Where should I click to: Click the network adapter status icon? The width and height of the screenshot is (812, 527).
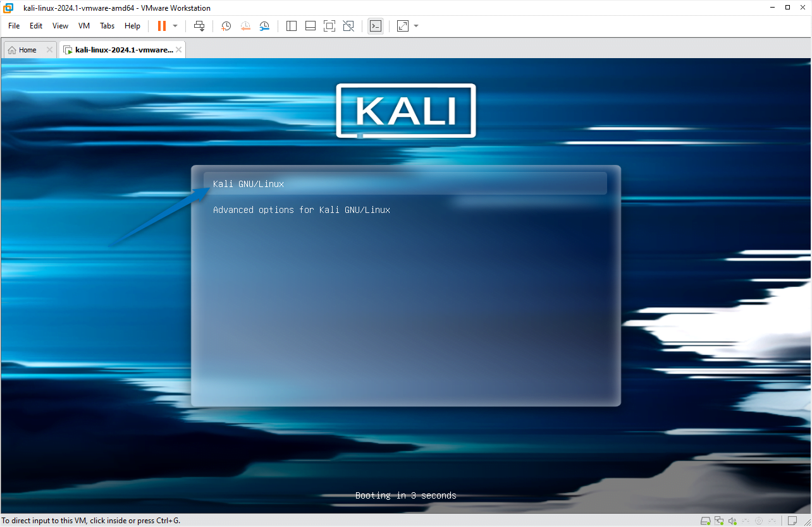(x=718, y=521)
